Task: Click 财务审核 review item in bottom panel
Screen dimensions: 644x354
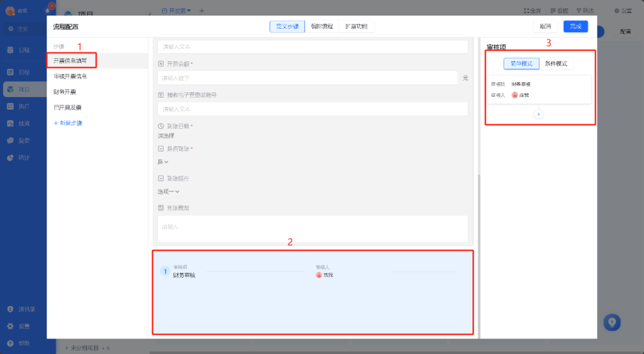Action: [184, 275]
